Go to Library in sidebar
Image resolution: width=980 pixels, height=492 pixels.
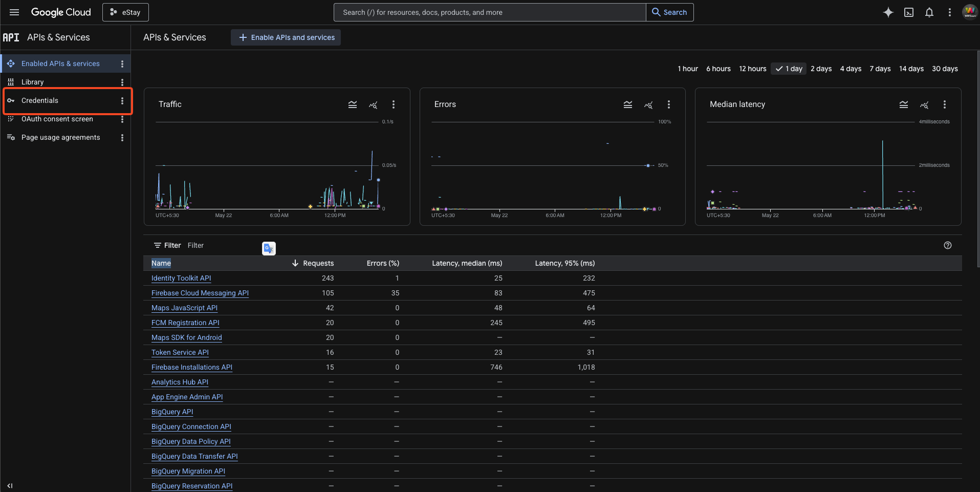pos(33,82)
